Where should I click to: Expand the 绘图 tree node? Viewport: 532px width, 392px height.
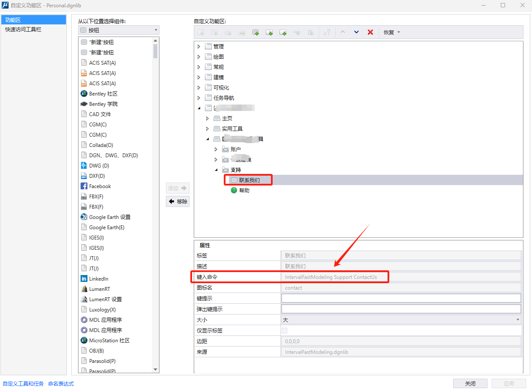tap(198, 57)
